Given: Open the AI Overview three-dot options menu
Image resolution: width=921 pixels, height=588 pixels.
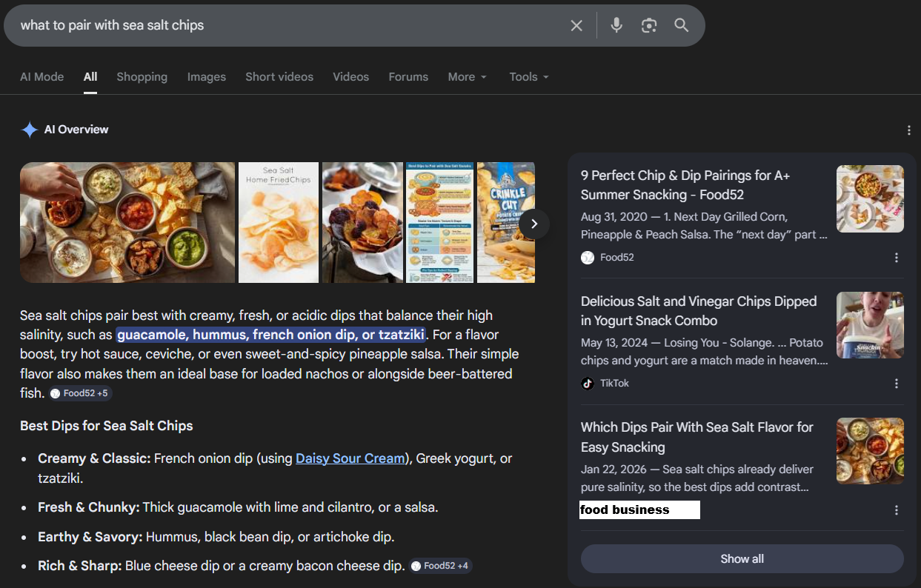Looking at the screenshot, I should tap(909, 130).
